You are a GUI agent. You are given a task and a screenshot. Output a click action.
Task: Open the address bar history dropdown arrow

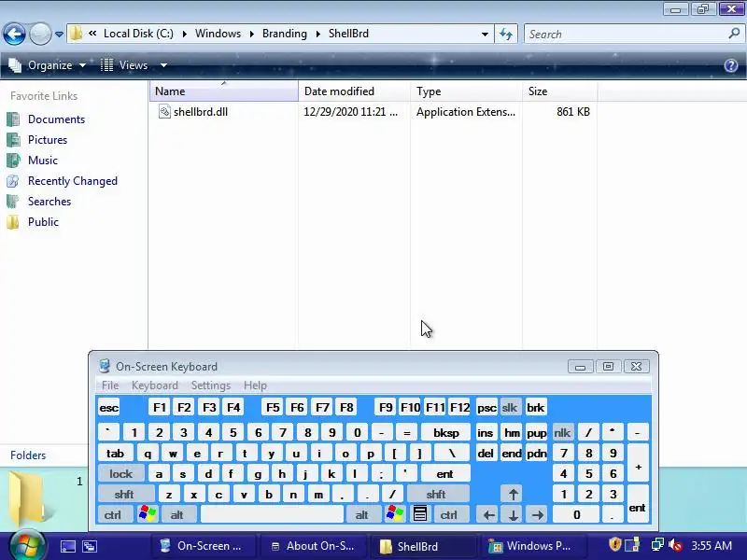[x=485, y=35]
